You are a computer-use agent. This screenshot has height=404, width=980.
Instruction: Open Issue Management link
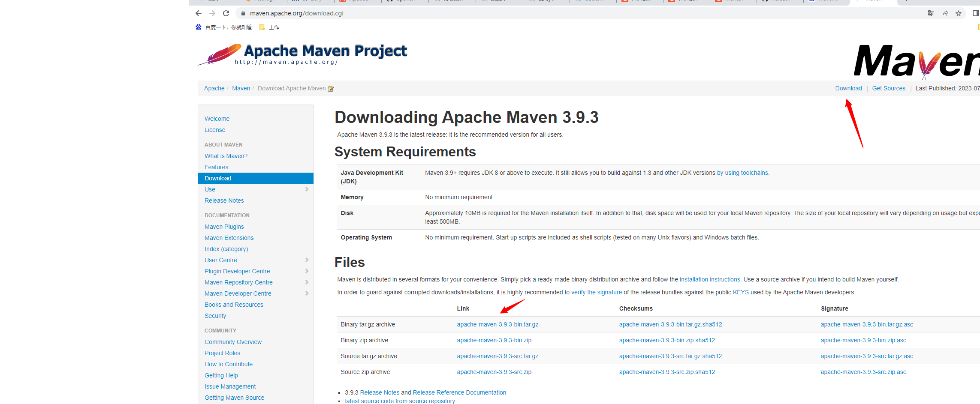click(x=230, y=386)
